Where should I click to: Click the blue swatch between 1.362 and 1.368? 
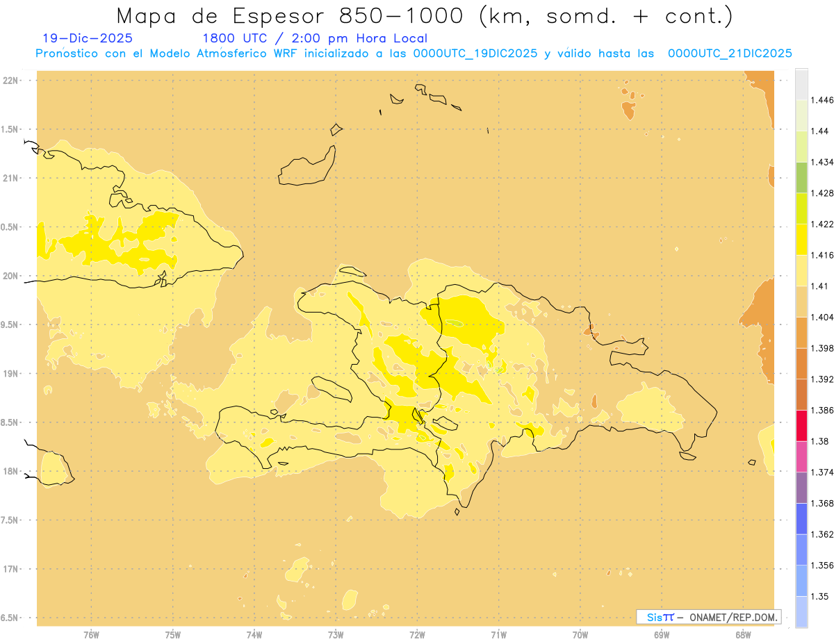point(801,518)
